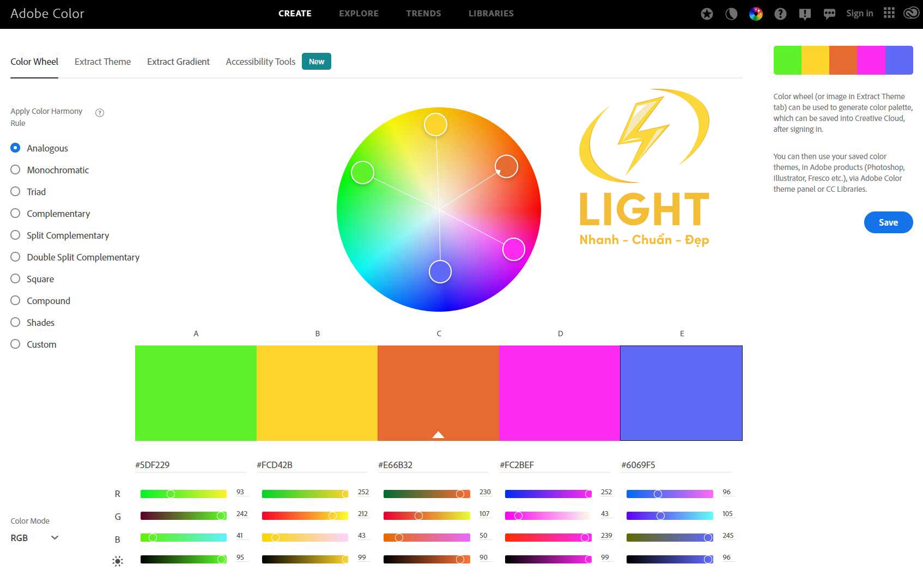The image size is (923, 588).
Task: Click the brightness sun icon
Action: (118, 561)
